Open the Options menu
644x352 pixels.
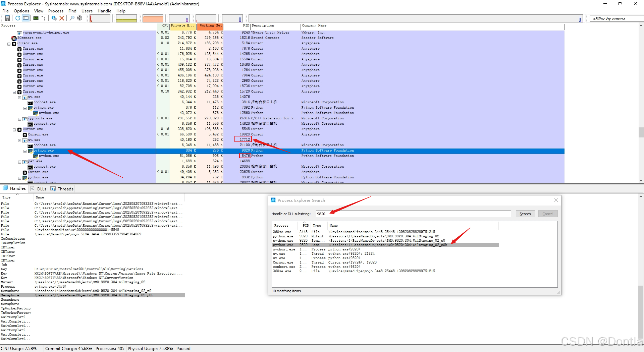[x=21, y=11]
